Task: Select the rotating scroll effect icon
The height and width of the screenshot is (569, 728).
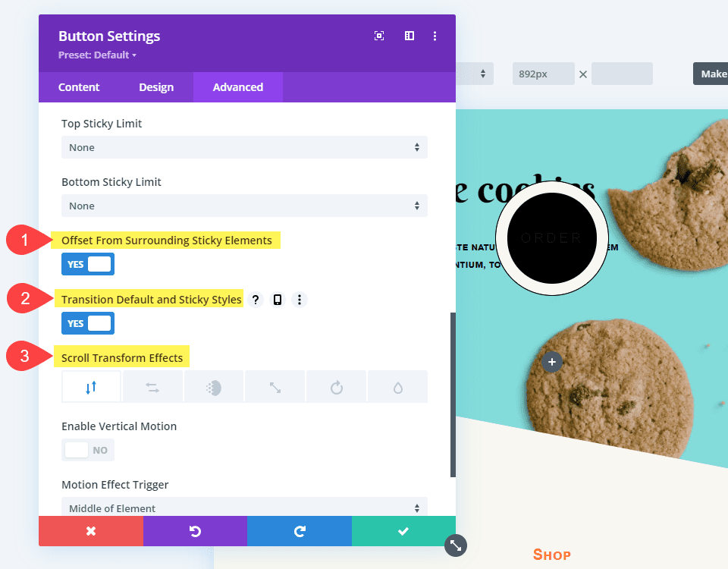Action: (336, 387)
